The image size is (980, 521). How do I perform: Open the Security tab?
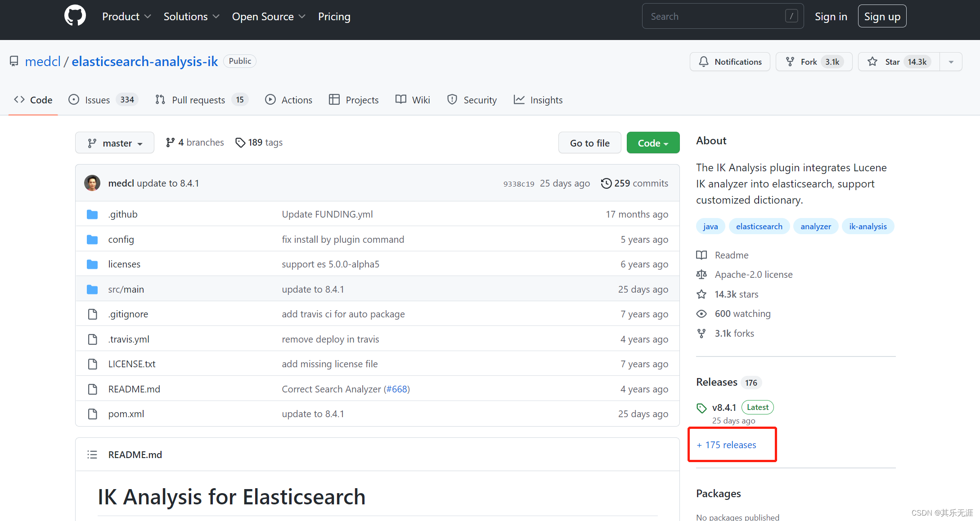[x=472, y=100]
